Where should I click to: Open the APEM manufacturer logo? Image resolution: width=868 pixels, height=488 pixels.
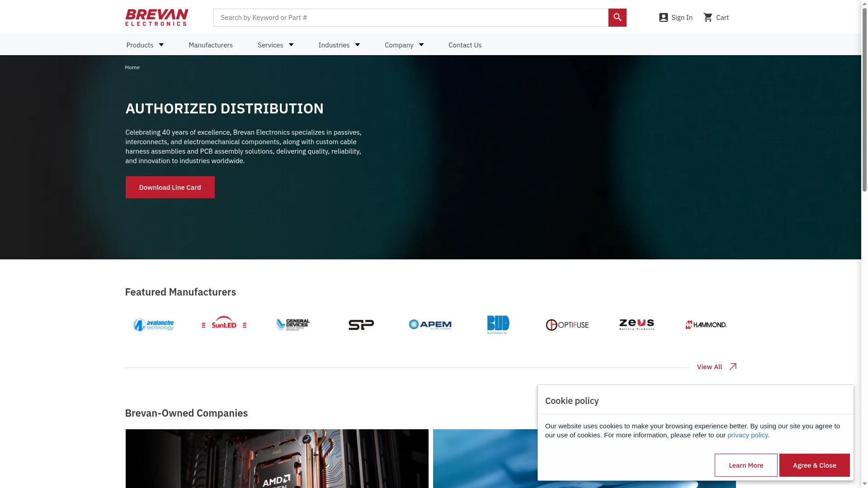[x=430, y=324]
